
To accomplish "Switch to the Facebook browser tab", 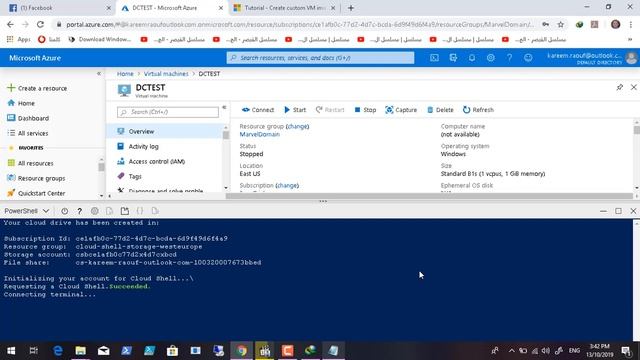I will pos(60,8).
